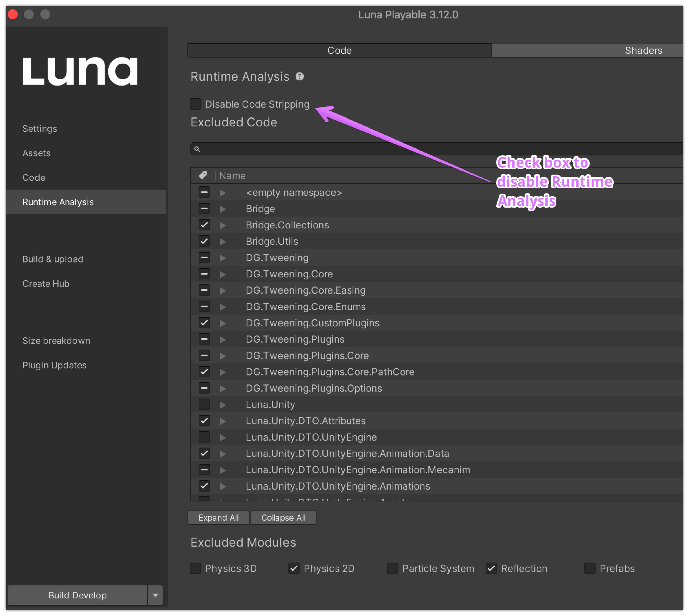Expand Luna.Unity.DTO.UnityEngine.Animation.Mecanim row
Image resolution: width=689 pixels, height=616 pixels.
pos(223,470)
